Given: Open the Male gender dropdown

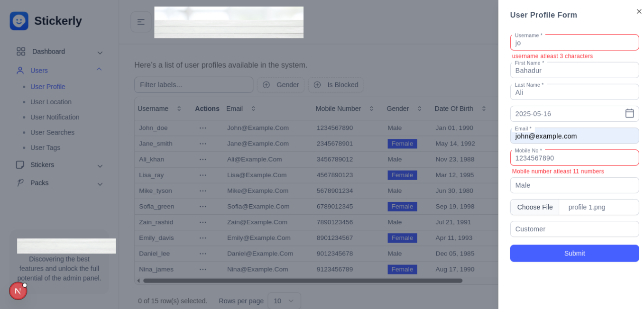Looking at the screenshot, I should pyautogui.click(x=574, y=185).
